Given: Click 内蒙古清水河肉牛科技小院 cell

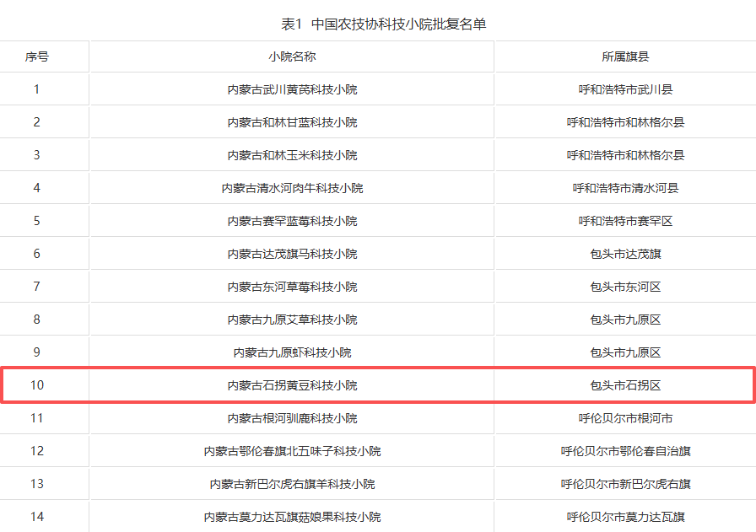Looking at the screenshot, I should [292, 188].
